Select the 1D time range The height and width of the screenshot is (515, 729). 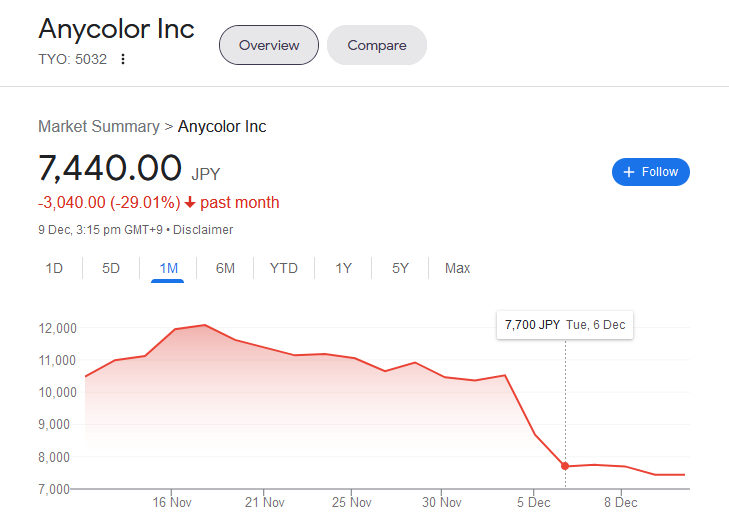coord(54,268)
